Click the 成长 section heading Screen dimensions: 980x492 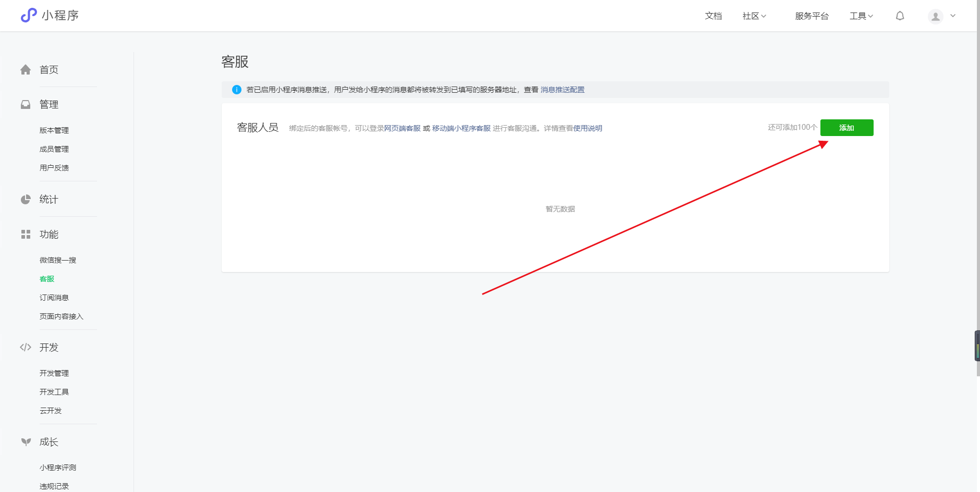pyautogui.click(x=49, y=441)
